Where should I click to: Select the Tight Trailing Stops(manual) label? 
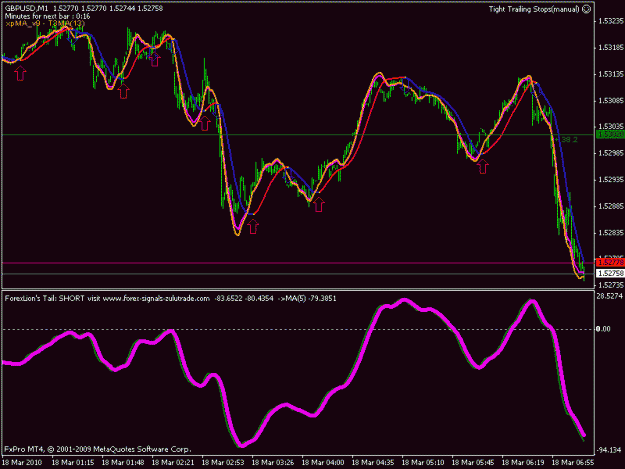pyautogui.click(x=534, y=9)
